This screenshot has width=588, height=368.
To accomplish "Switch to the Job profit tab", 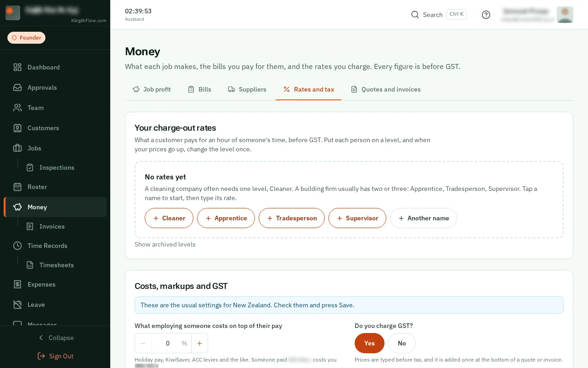I will coord(152,89).
